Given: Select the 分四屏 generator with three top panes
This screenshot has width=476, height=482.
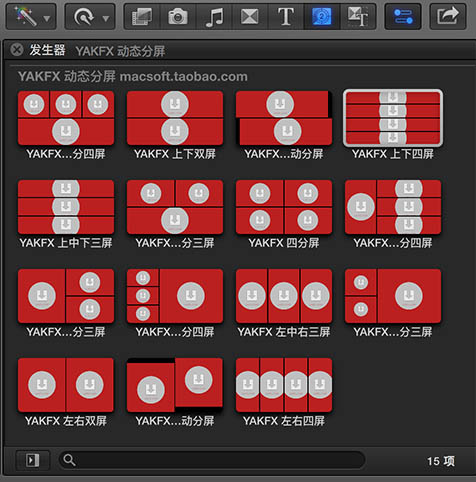Looking at the screenshot, I should (66, 118).
